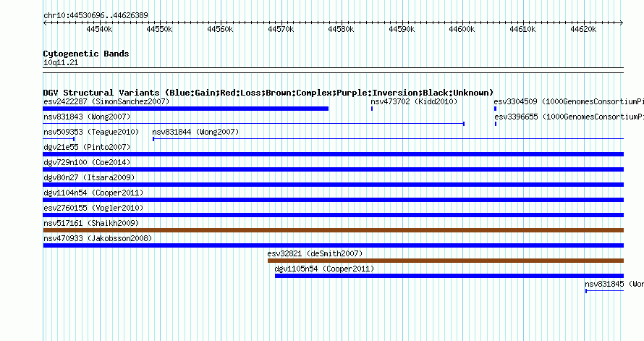Viewport: 644px width, 341px height.
Task: Click the 44560k ruler position label
Action: click(220, 29)
